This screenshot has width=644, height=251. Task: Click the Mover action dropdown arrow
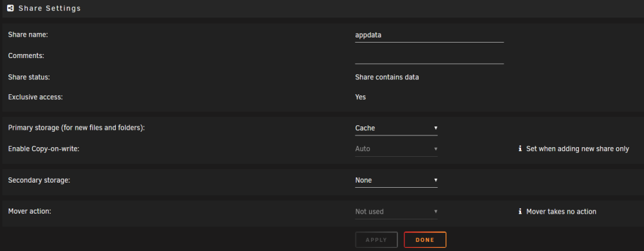pos(435,212)
